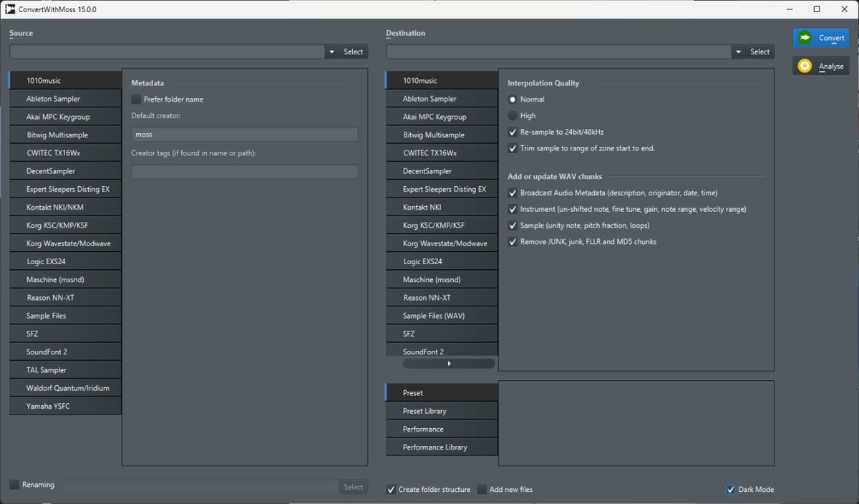
Task: Toggle Broadcast Audio Metadata chunk option
Action: (x=513, y=193)
